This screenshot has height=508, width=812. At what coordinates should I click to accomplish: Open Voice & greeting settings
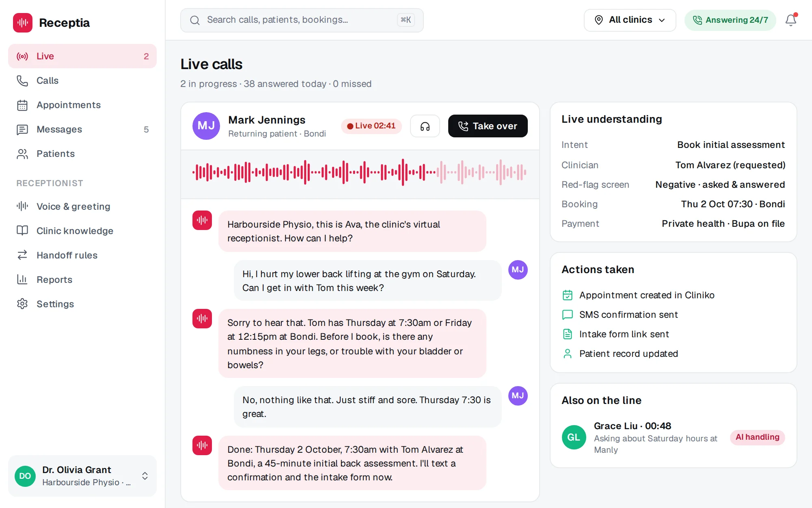coord(82,206)
